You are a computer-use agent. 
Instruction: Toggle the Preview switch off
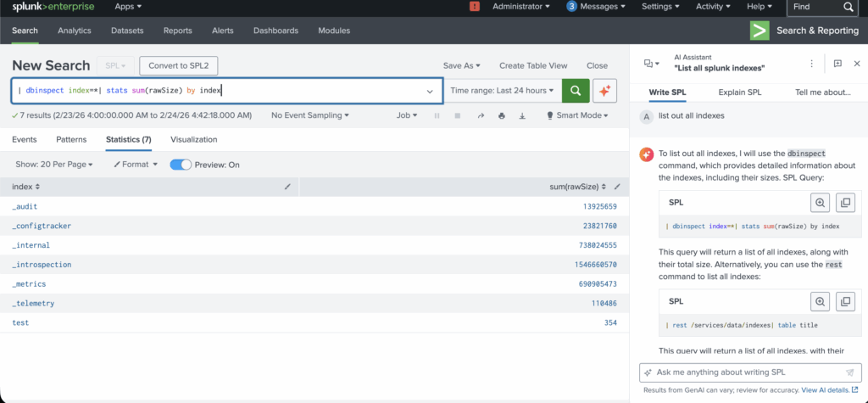pyautogui.click(x=181, y=165)
